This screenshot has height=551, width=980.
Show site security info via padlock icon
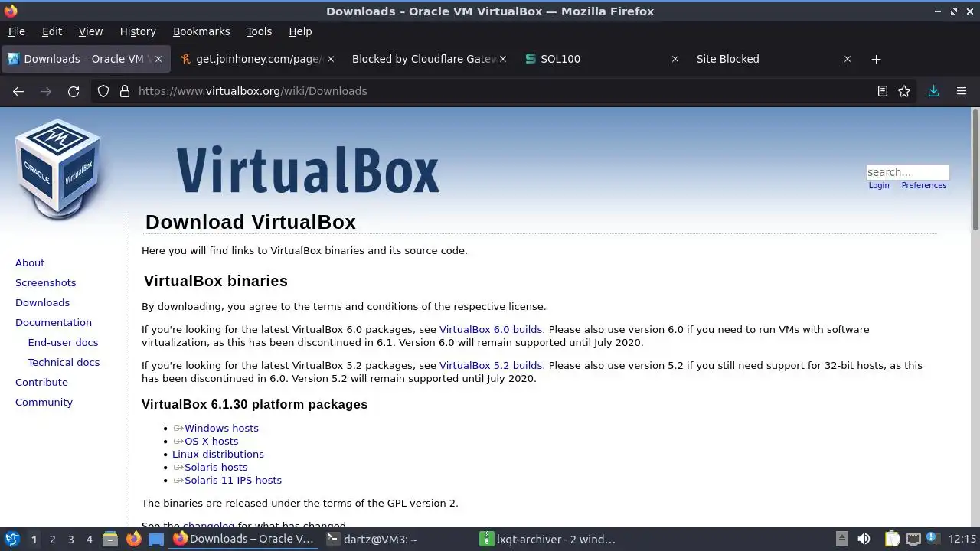(x=125, y=91)
